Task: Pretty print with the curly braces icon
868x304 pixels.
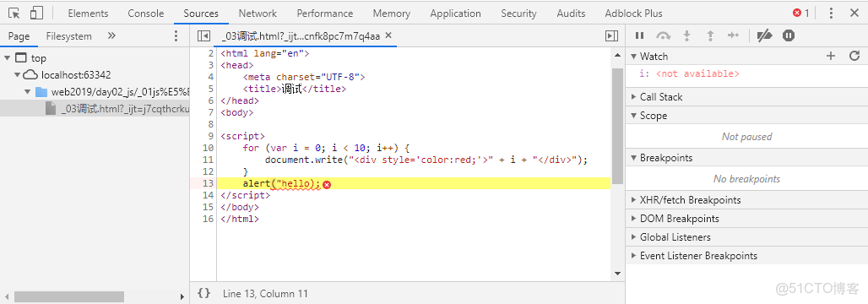Action: click(203, 294)
